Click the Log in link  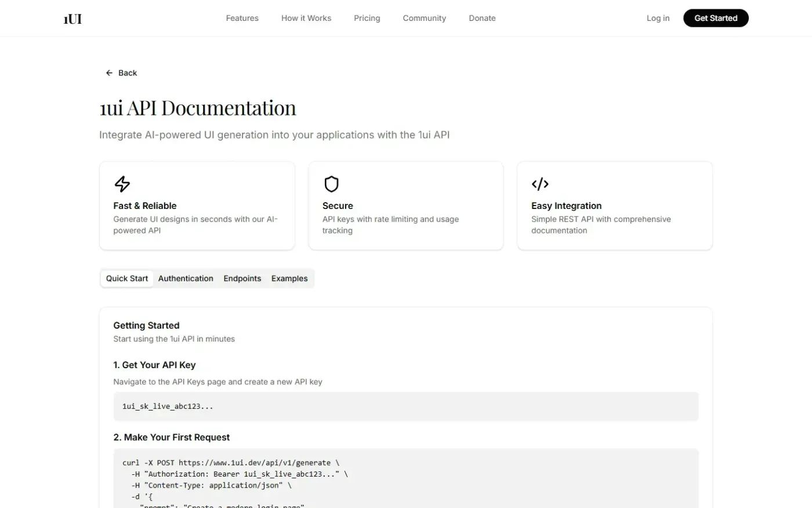pyautogui.click(x=658, y=18)
